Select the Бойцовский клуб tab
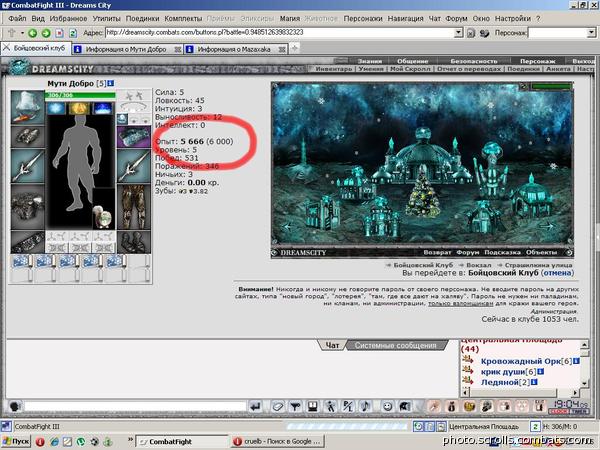Viewport: 600px width, 450px height. pyautogui.click(x=35, y=48)
